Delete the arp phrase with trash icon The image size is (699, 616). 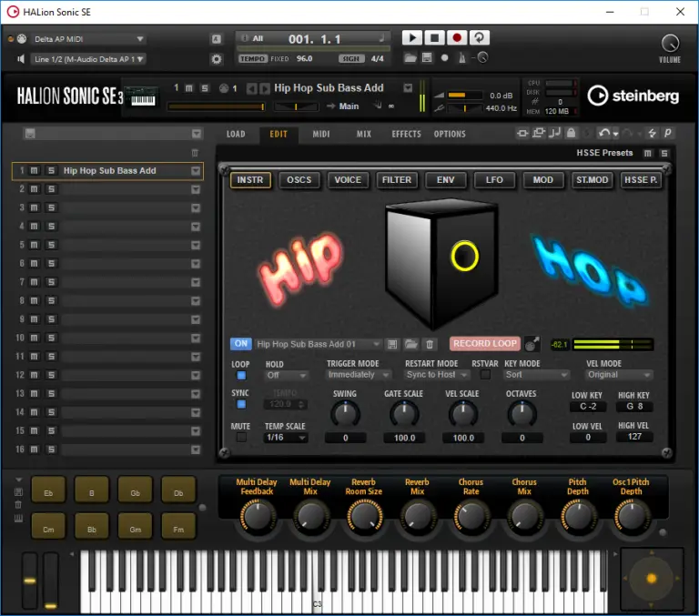coord(430,344)
